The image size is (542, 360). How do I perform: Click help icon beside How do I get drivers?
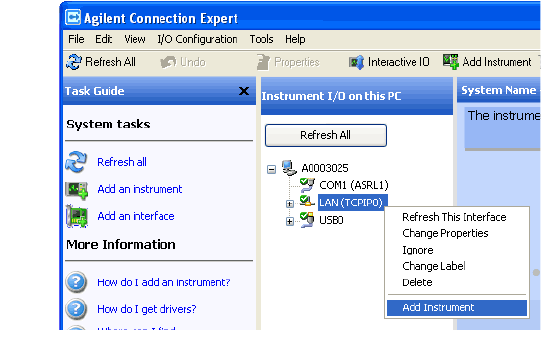point(76,309)
